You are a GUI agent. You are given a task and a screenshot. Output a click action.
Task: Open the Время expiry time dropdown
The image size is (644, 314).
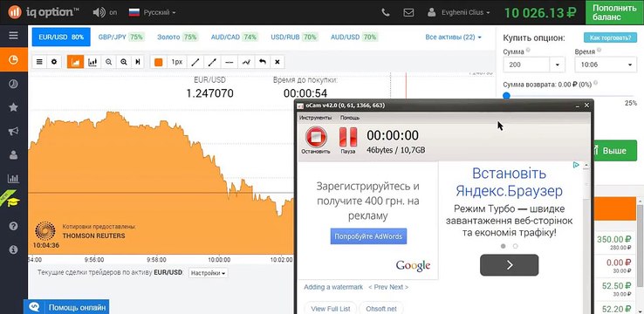[x=606, y=65]
